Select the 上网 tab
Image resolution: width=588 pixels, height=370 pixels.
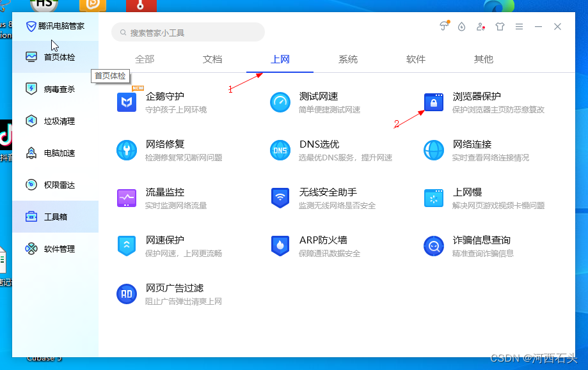tap(280, 59)
